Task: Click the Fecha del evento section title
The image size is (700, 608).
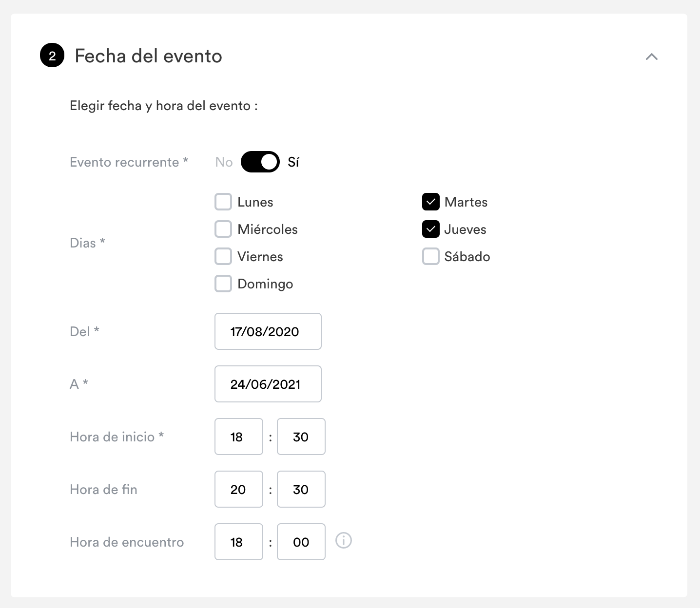Action: click(148, 56)
